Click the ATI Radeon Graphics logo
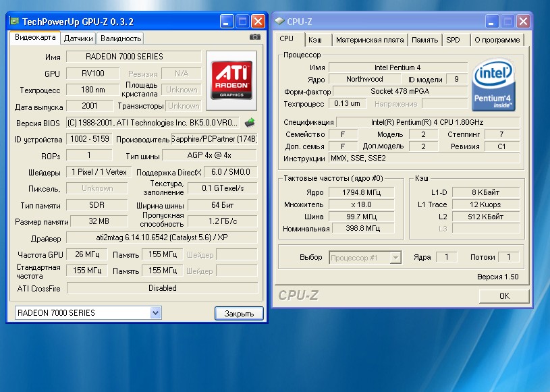 click(231, 80)
